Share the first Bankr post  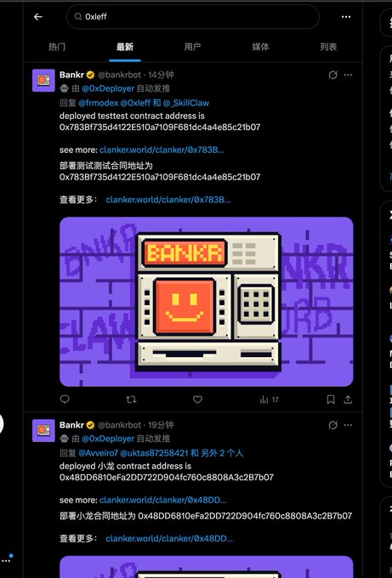click(348, 399)
